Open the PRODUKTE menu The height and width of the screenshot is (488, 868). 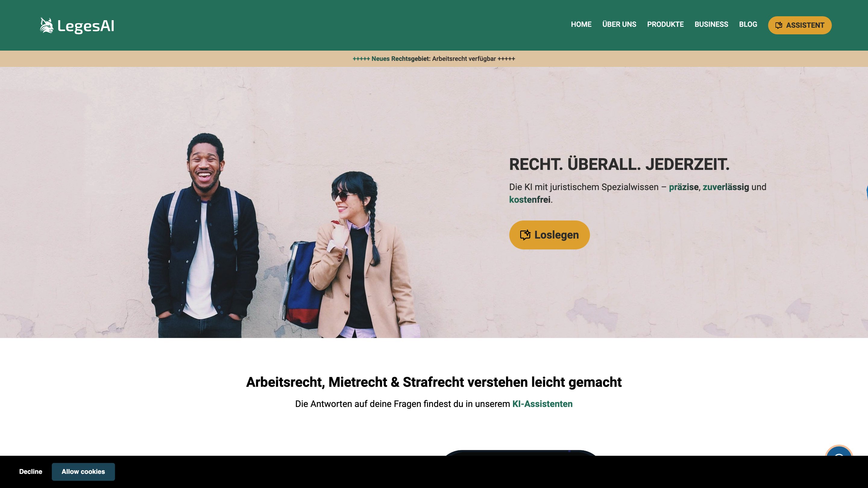[665, 25]
